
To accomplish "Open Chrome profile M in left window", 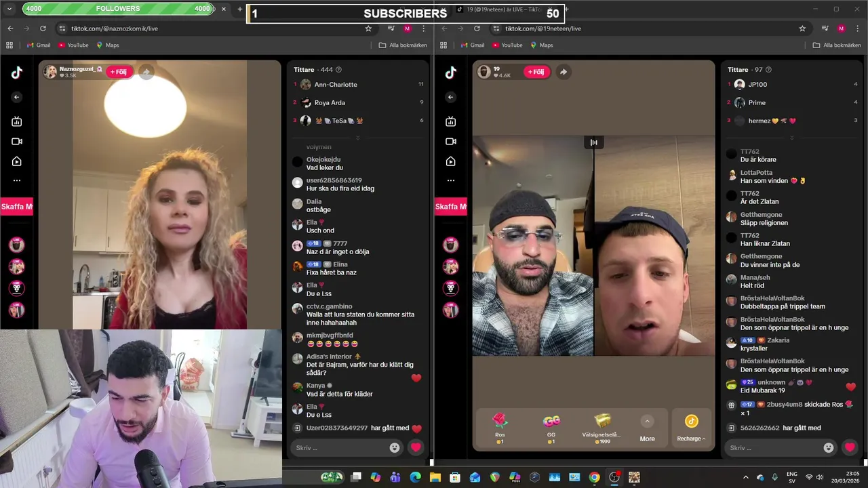I will click(407, 28).
